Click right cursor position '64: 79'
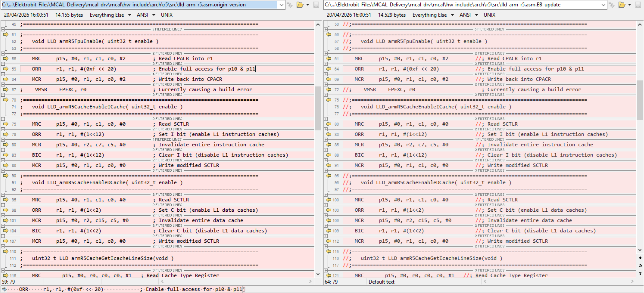This screenshot has height=293, width=644. [331, 282]
